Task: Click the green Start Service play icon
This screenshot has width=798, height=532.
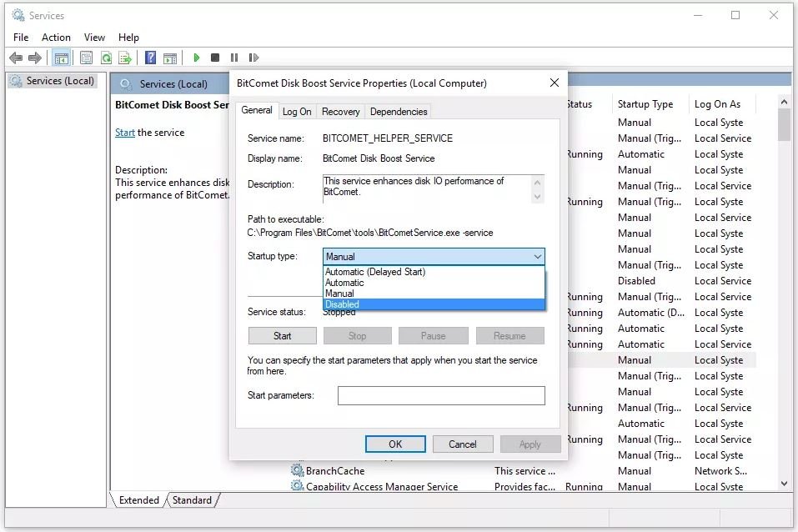Action: [197, 58]
